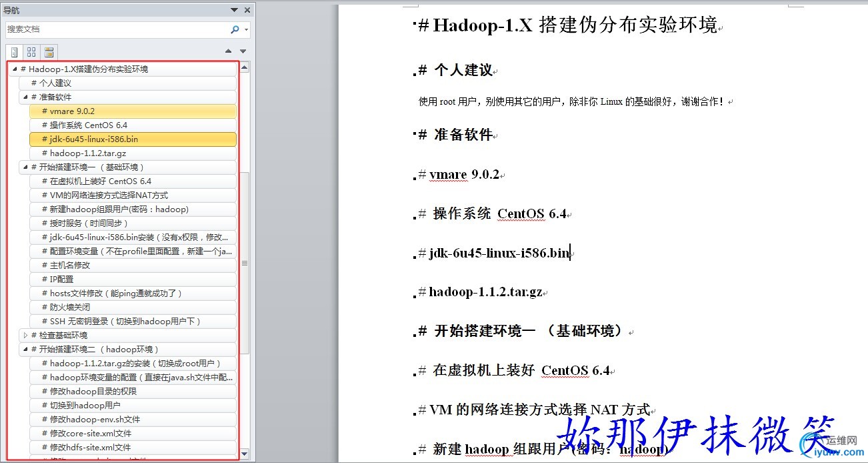Select vmare 9.0.2 in navigation pane
The width and height of the screenshot is (868, 463).
(133, 111)
